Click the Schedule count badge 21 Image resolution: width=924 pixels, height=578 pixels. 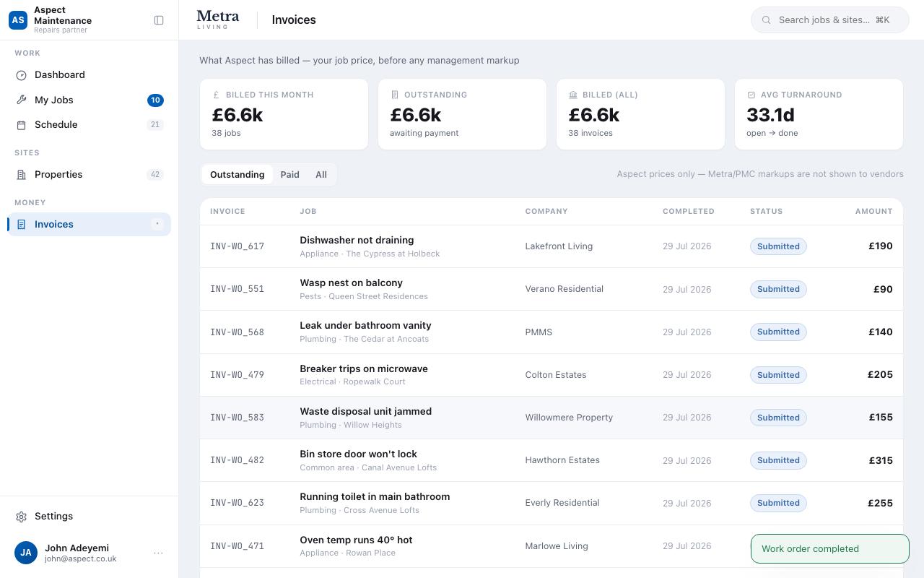155,125
